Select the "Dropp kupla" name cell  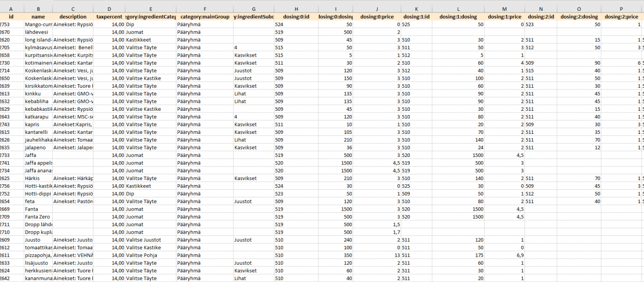coord(38,232)
